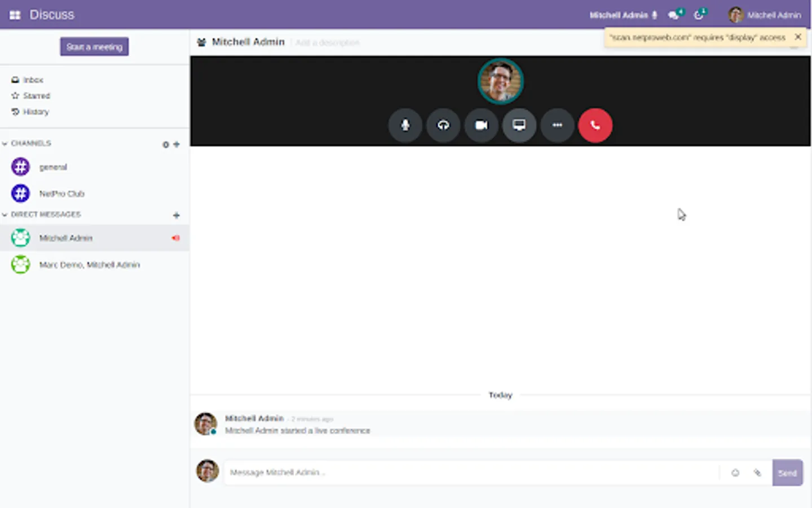Open channel settings gear next to CHANNELS

166,144
